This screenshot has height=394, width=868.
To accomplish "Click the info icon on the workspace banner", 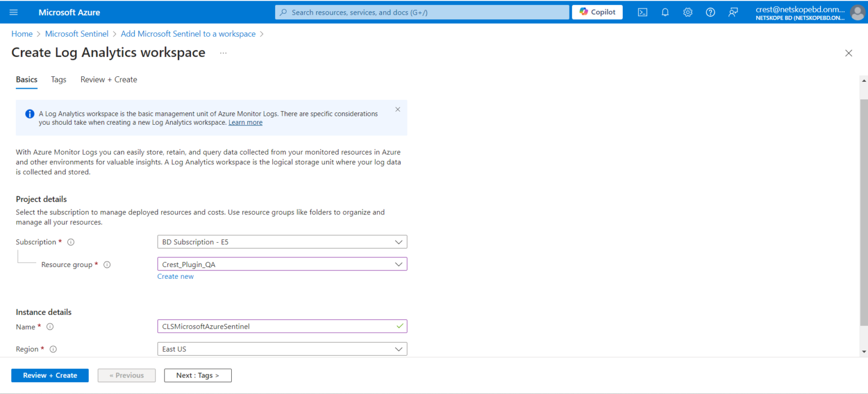I will (x=29, y=113).
